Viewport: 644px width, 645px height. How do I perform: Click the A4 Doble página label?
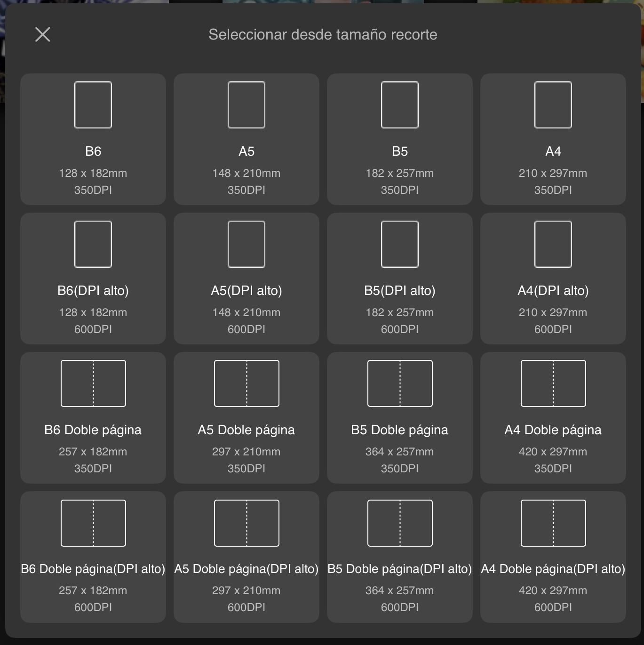click(x=553, y=430)
